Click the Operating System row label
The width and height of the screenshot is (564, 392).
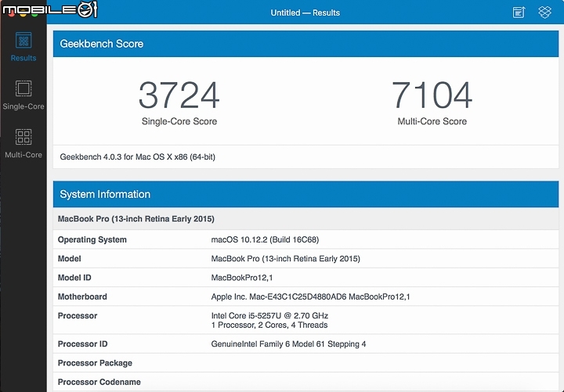[92, 239]
